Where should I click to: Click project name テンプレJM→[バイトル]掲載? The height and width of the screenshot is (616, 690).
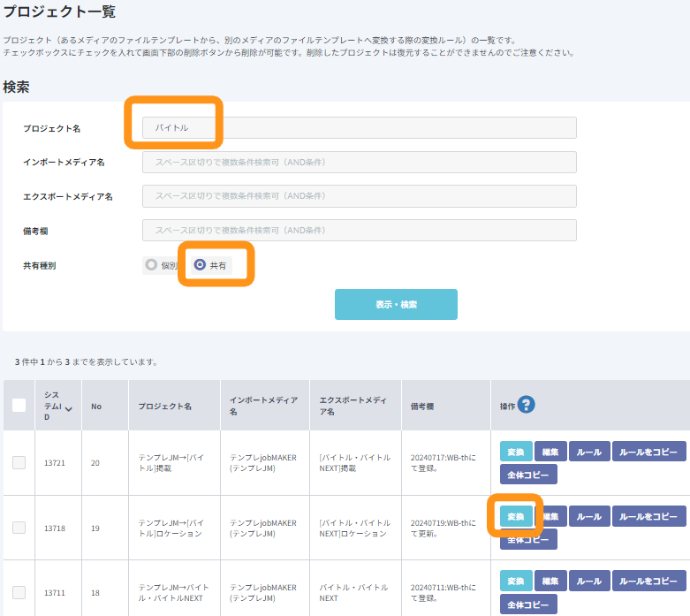coord(171,463)
